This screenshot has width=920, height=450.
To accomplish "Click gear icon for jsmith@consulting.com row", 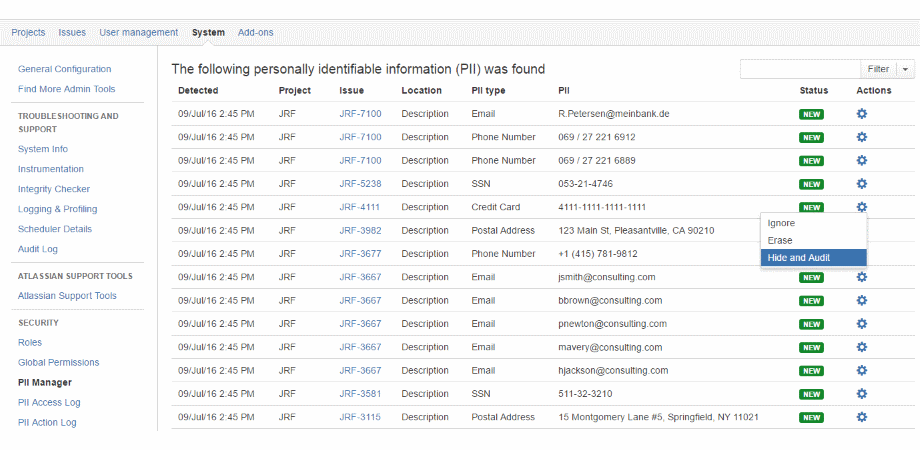I will [861, 277].
